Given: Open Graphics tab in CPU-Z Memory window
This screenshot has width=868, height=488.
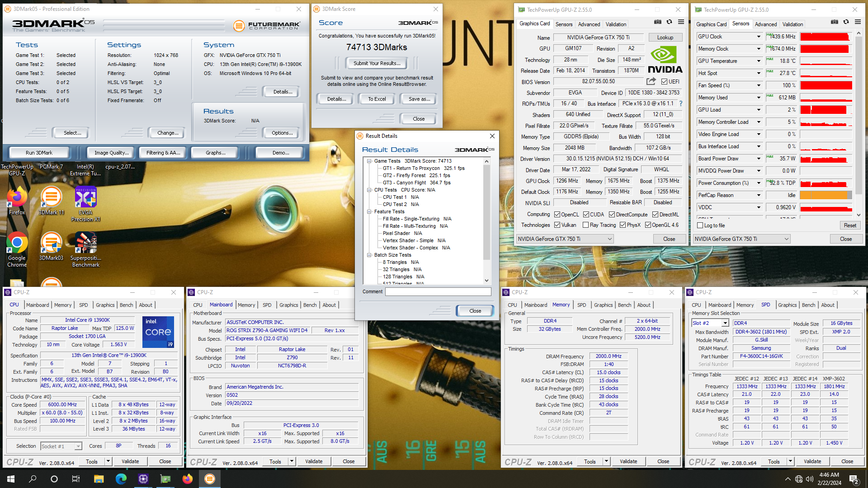Looking at the screenshot, I should tap(603, 305).
